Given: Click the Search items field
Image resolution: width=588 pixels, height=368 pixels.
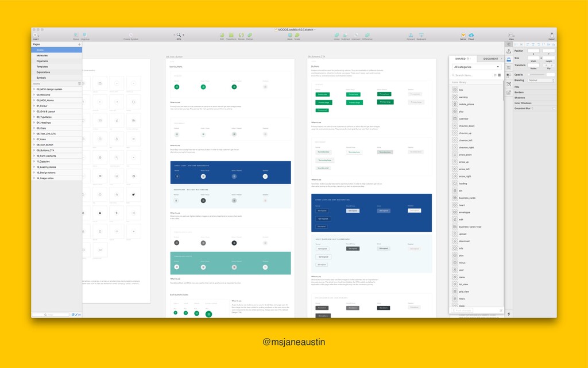Looking at the screenshot, I should [473, 75].
